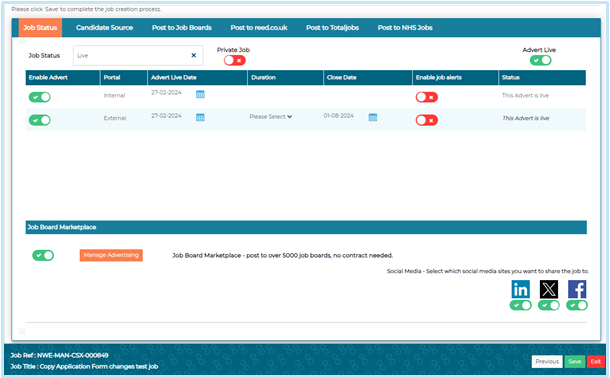This screenshot has height=378, width=610.
Task: Click the red Exit button
Action: click(x=596, y=361)
